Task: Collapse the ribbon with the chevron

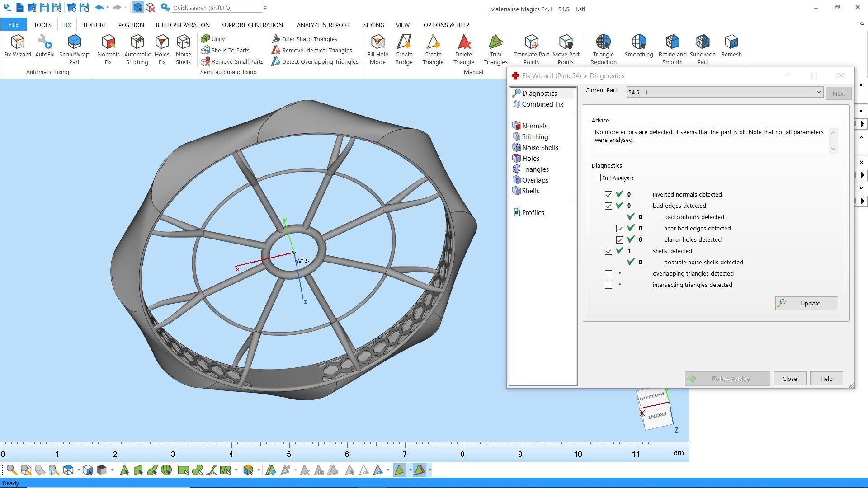Action: pyautogui.click(x=861, y=24)
